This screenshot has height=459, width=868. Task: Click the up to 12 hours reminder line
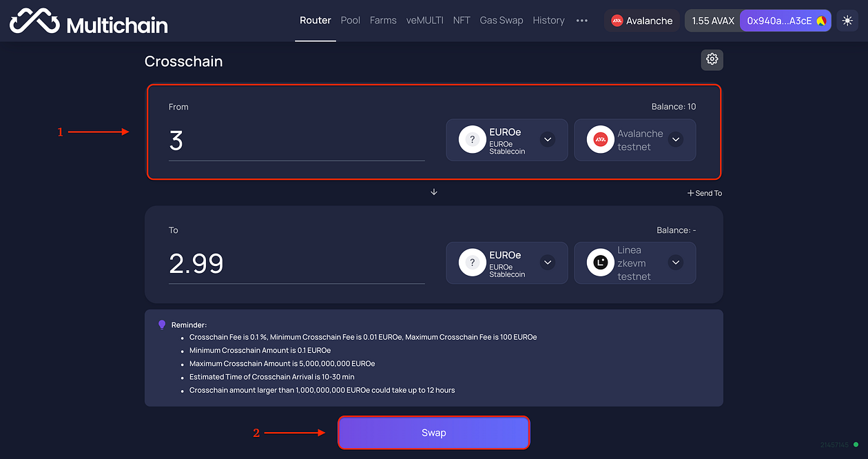tap(322, 390)
